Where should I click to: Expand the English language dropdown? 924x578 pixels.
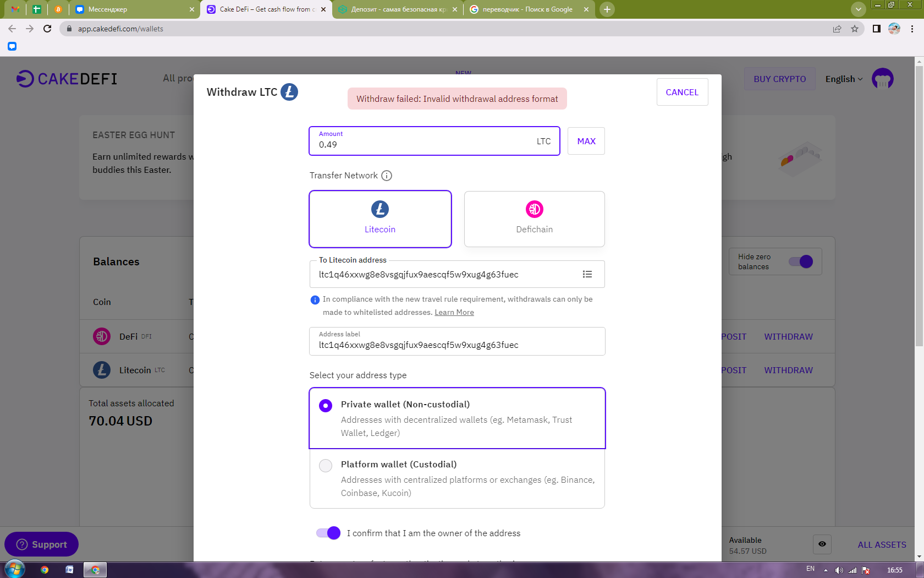point(844,79)
